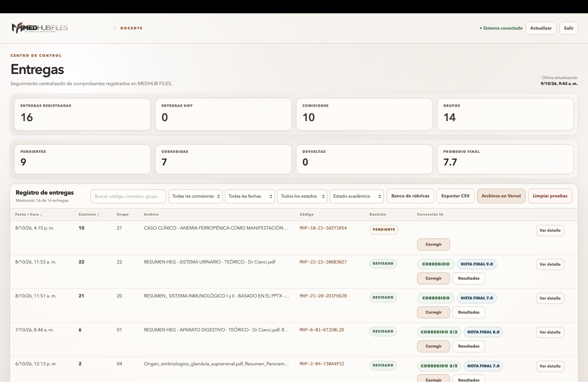Click the PENDIENTE status badge
The image size is (588, 382).
click(384, 229)
